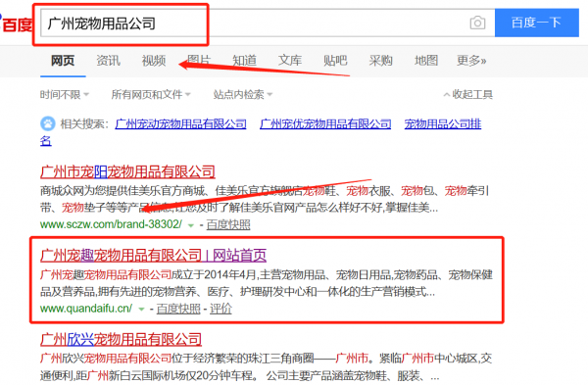The width and height of the screenshot is (588, 385).
Task: Click the snippet text mentioning 珠江三角商圈
Action: (266, 366)
